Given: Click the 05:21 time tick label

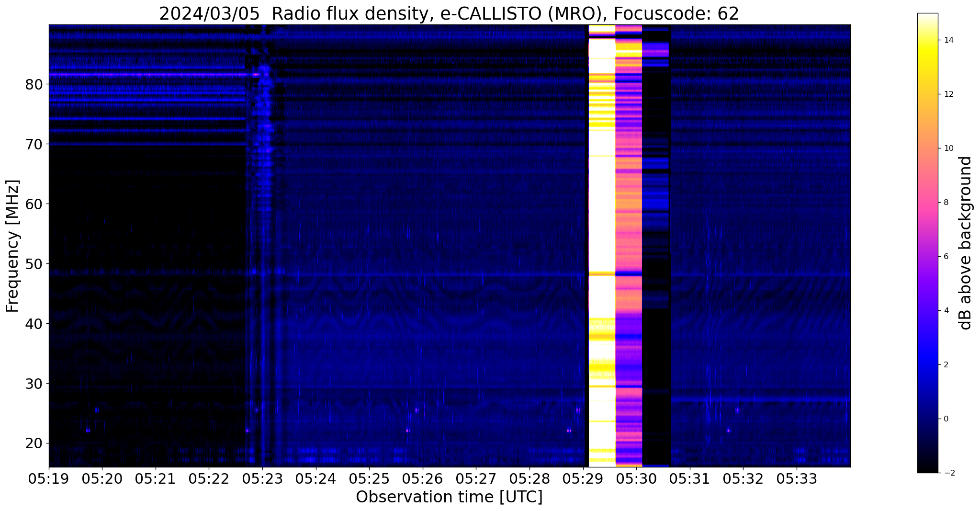Looking at the screenshot, I should click(x=156, y=478).
